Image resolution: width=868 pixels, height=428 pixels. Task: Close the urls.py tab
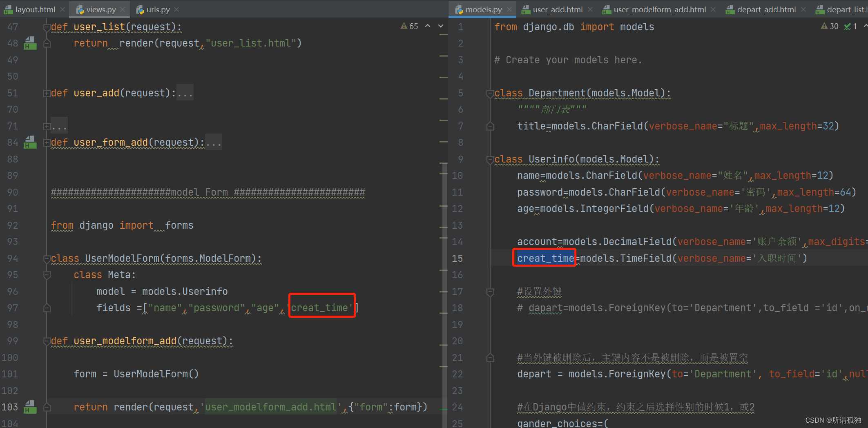point(176,9)
